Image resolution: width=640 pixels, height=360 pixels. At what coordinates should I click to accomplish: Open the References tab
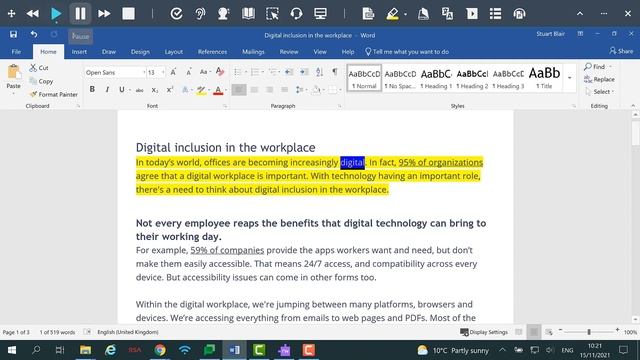[x=212, y=52]
